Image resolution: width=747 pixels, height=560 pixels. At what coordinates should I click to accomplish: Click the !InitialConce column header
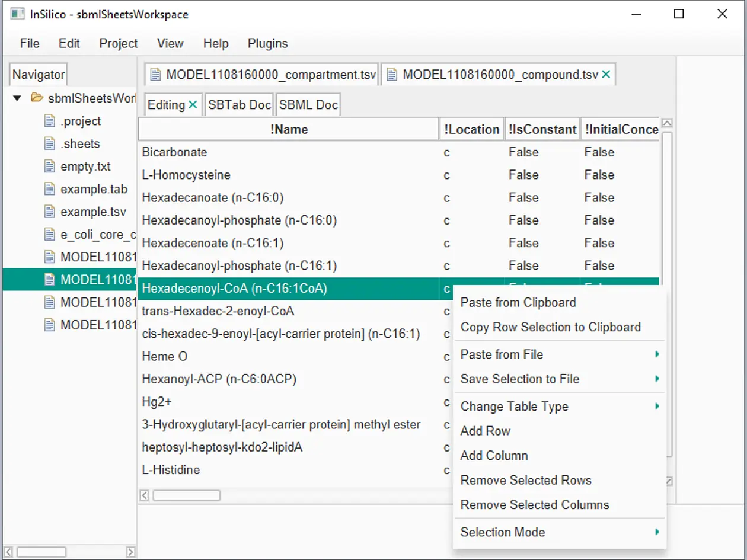(x=620, y=129)
